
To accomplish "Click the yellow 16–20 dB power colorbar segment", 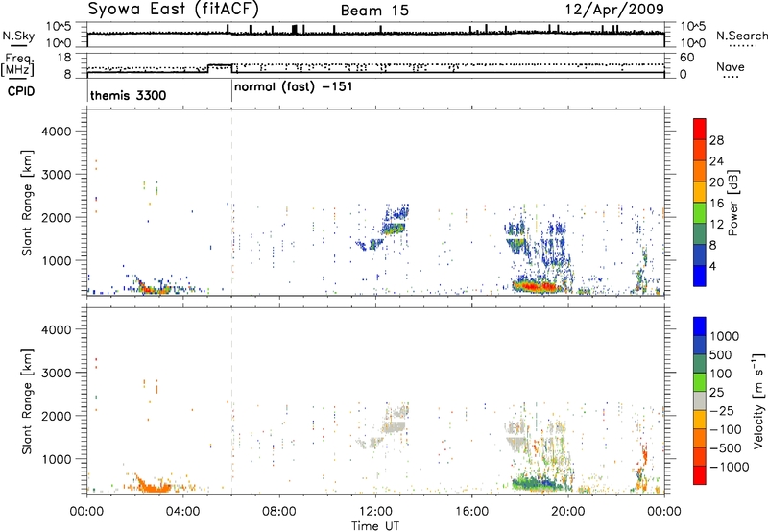I will click(700, 192).
